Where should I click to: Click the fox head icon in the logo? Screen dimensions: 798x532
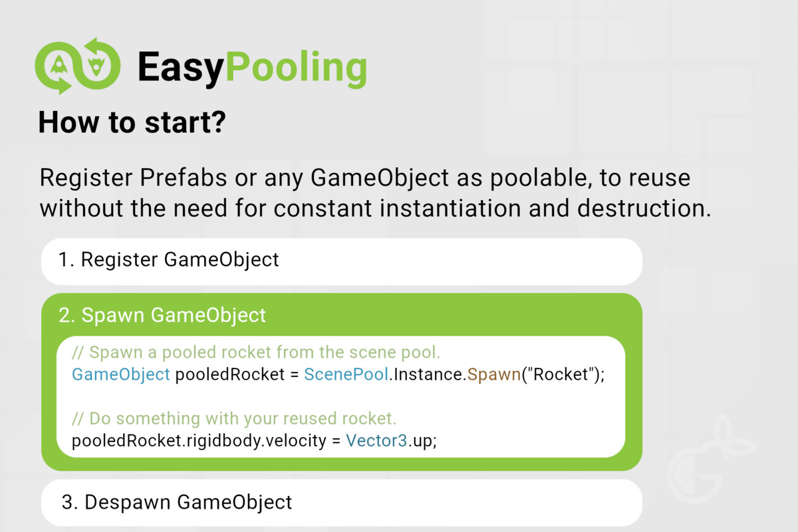coord(97,65)
